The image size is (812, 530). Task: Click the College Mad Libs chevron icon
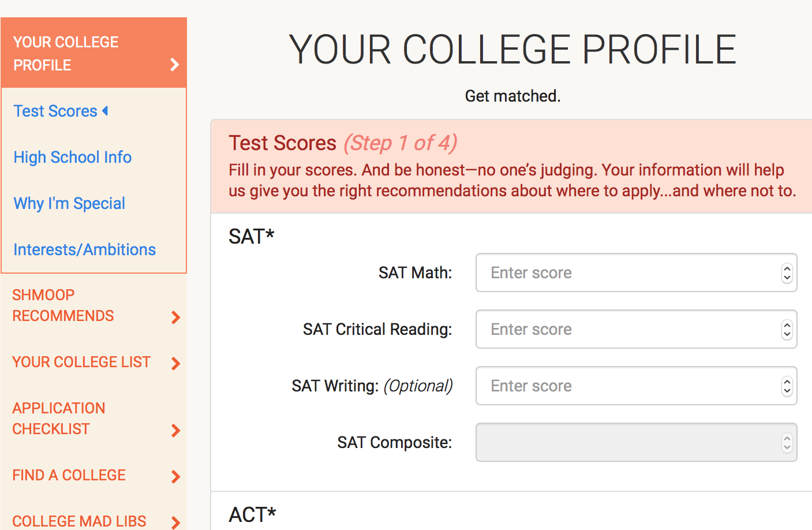point(176,522)
